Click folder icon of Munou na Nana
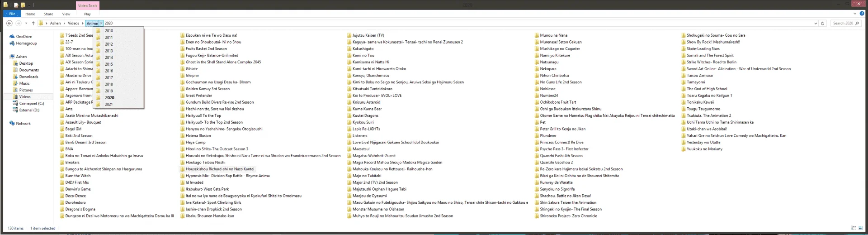 537,35
